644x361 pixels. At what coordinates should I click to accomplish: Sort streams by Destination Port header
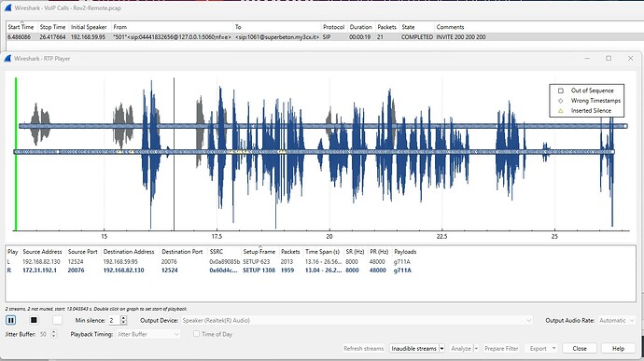click(182, 252)
